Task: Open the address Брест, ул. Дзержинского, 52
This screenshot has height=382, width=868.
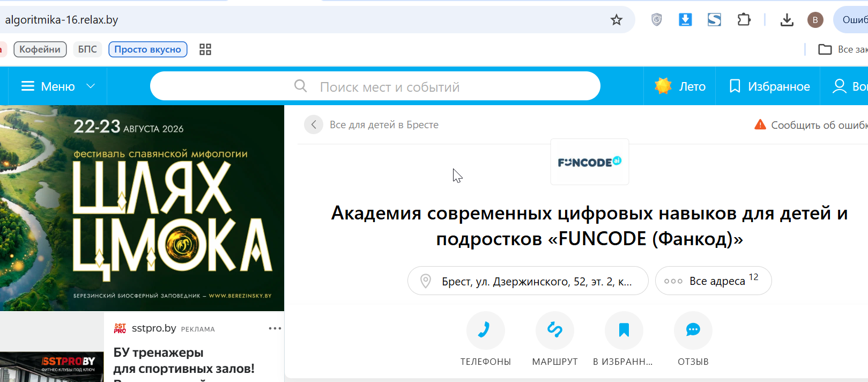Action: click(528, 281)
